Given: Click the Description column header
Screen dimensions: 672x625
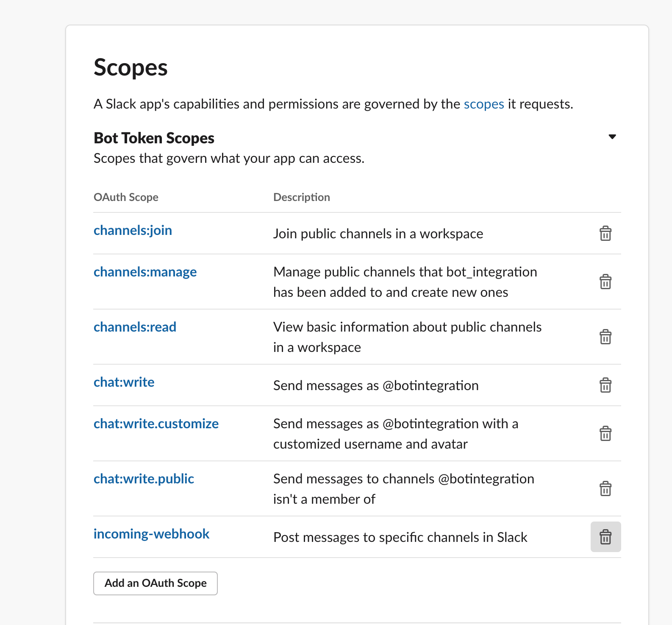Looking at the screenshot, I should (301, 198).
